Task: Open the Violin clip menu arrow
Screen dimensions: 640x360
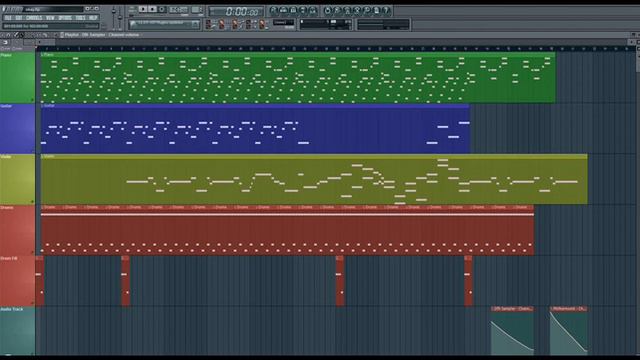Action: [x=42, y=156]
